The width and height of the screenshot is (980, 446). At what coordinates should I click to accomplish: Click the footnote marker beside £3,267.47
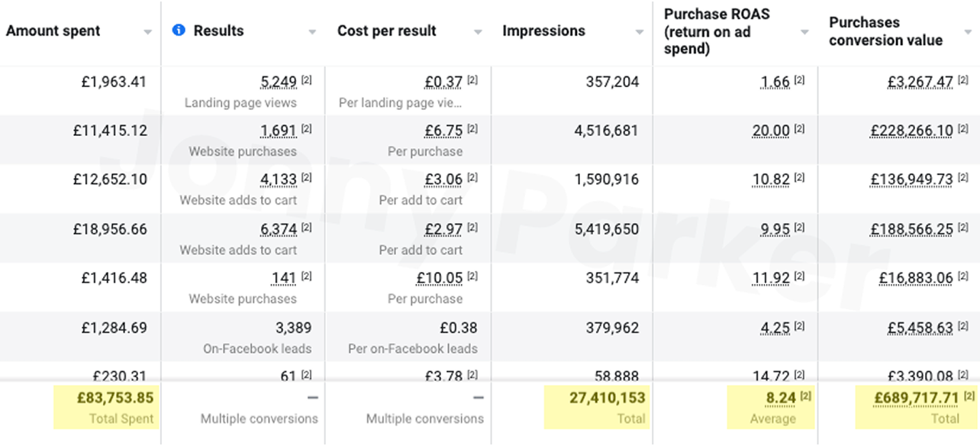[964, 80]
